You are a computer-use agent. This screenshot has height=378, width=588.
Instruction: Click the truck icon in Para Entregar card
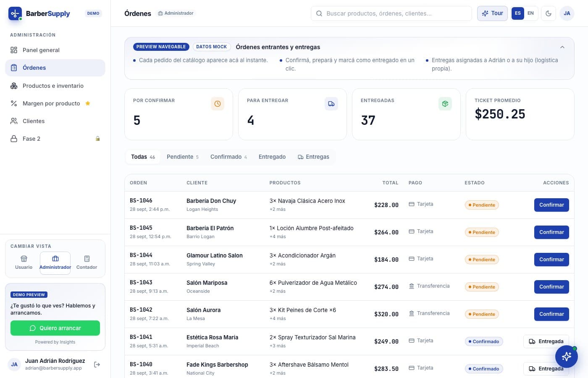click(331, 104)
